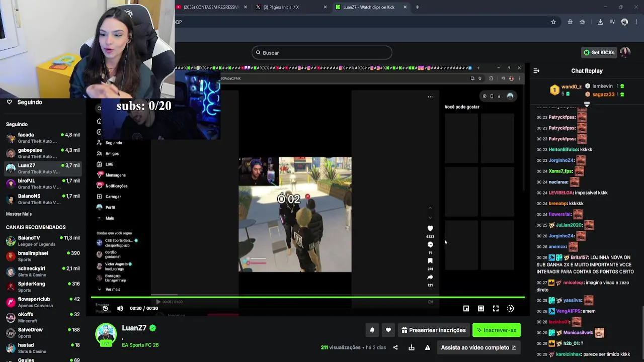This screenshot has width=644, height=362.
Task: Expand following list with Mostrar Mais
Action: click(19, 214)
